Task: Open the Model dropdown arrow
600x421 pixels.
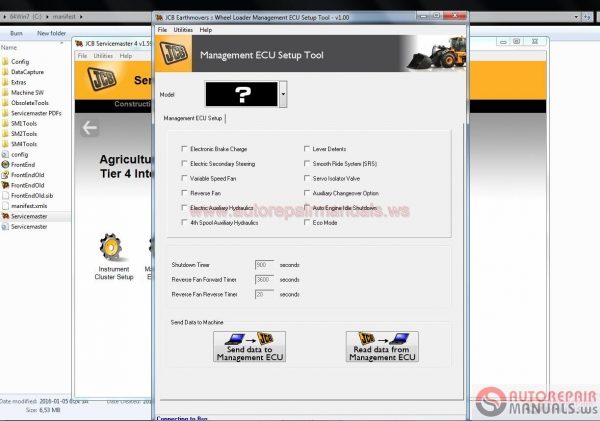Action: [x=283, y=94]
